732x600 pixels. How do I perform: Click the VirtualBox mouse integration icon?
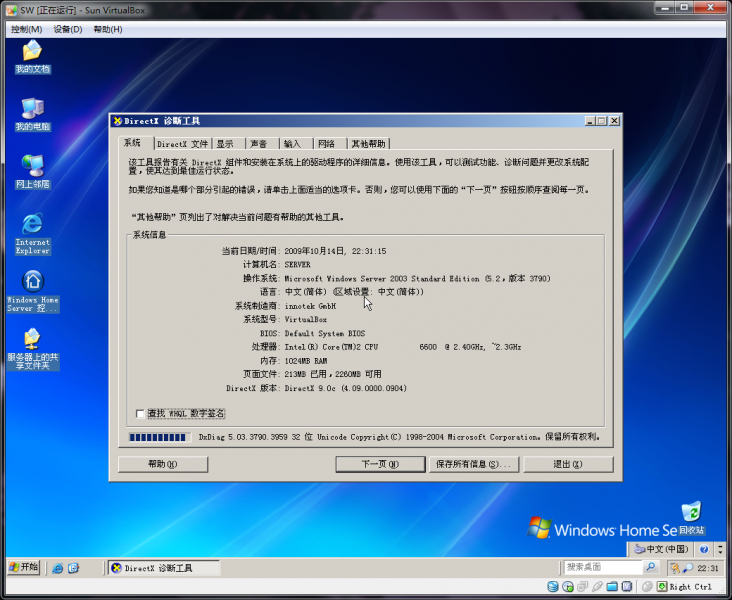click(x=647, y=586)
